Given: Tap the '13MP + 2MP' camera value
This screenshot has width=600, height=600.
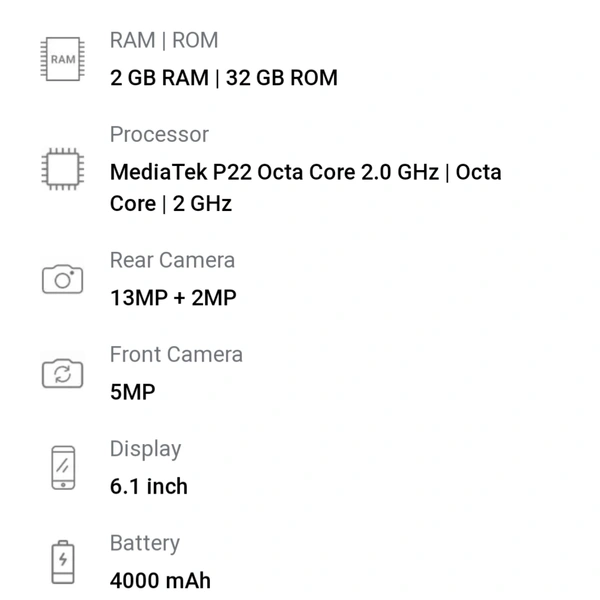Looking at the screenshot, I should [173, 298].
